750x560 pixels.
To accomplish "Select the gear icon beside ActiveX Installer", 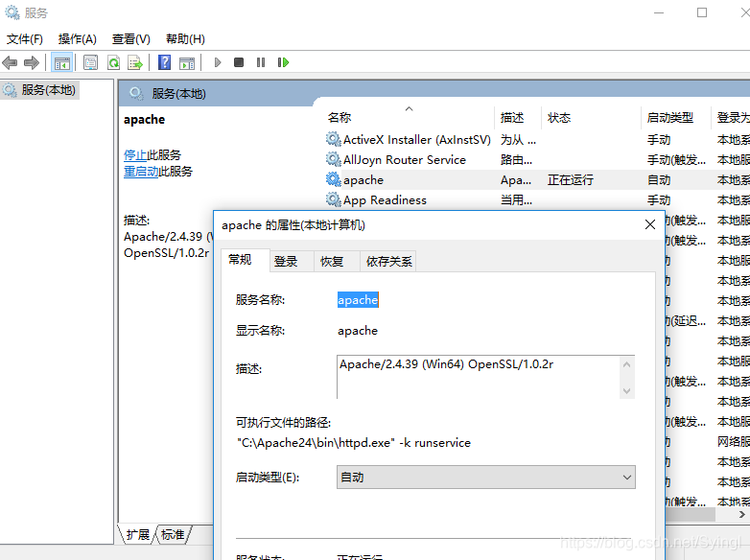I will [x=333, y=139].
